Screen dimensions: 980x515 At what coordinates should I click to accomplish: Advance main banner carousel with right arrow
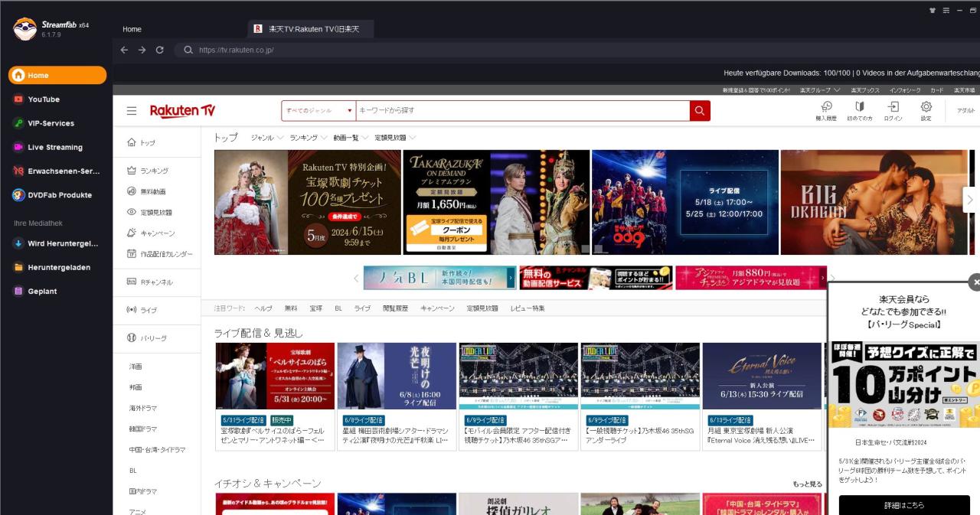point(970,200)
